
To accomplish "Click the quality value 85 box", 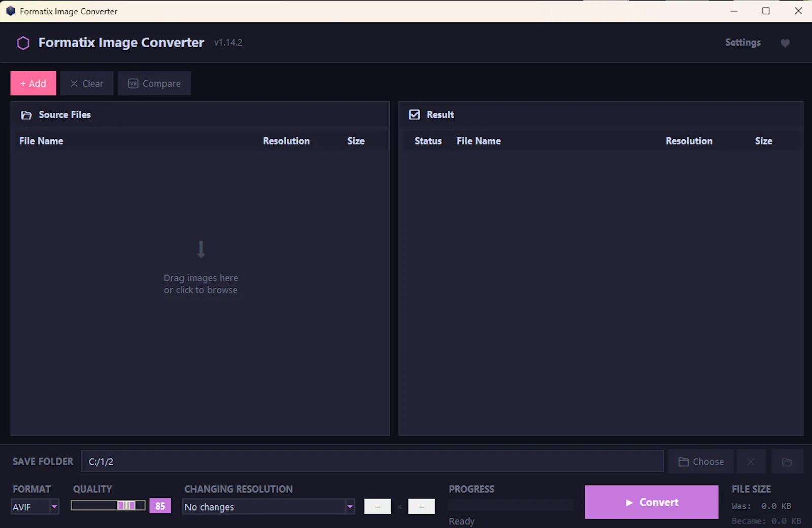I will pos(160,506).
